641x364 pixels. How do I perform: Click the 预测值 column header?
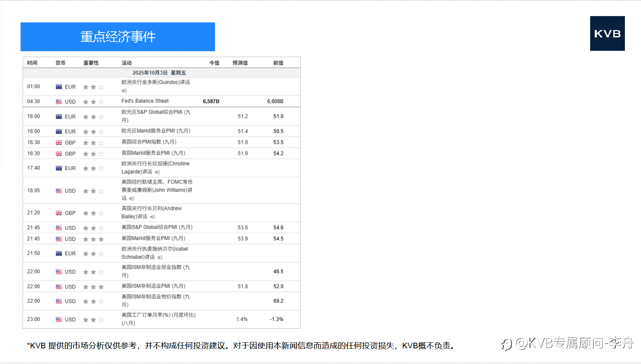click(240, 63)
